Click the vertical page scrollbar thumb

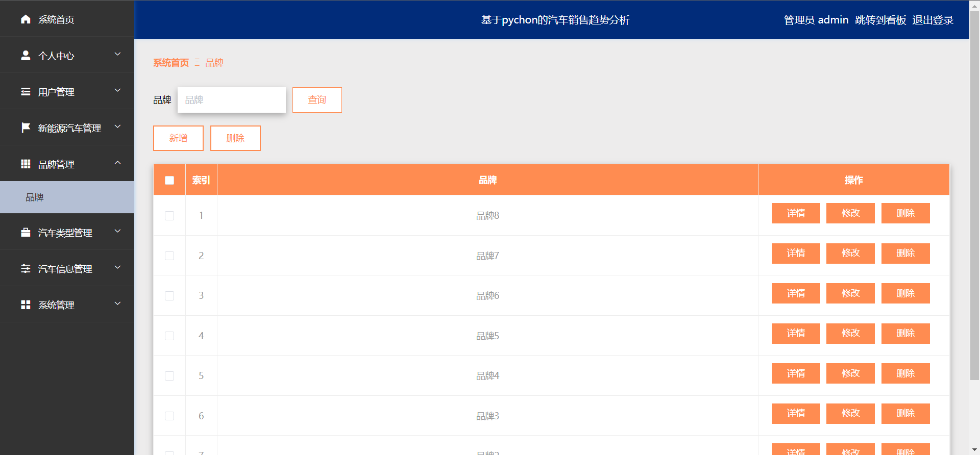tap(974, 196)
